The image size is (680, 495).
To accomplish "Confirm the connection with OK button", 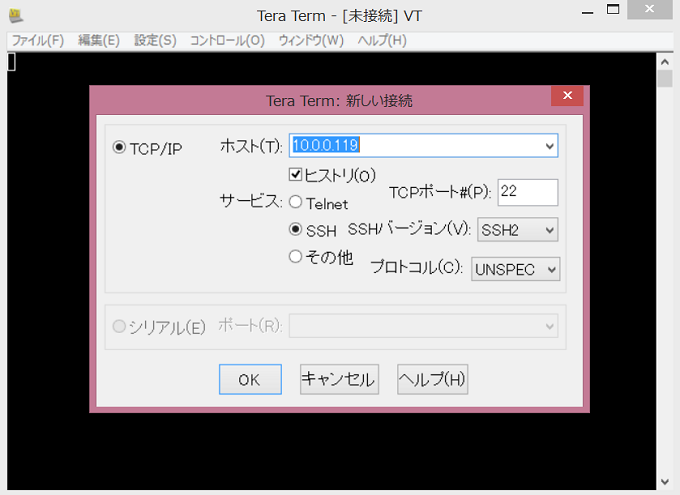I will coord(250,380).
